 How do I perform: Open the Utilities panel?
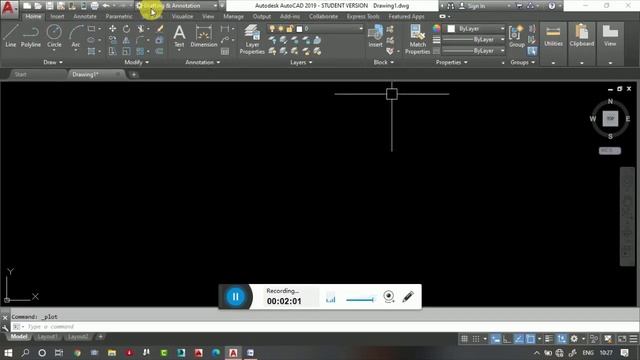(553, 43)
